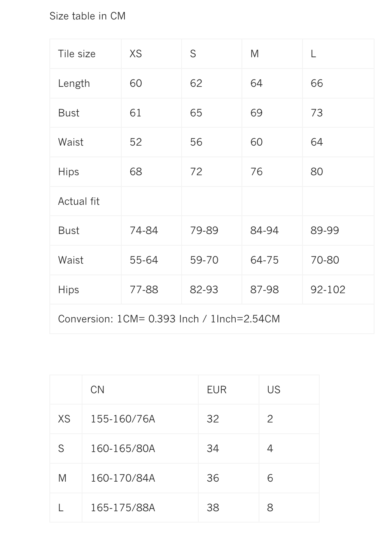Select the EUR column header
The image size is (392, 542).
coord(217,390)
